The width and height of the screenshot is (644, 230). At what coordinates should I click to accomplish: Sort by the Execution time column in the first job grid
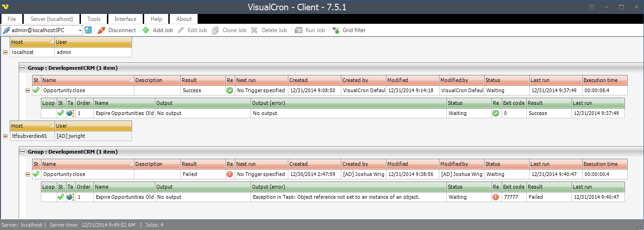(x=604, y=80)
